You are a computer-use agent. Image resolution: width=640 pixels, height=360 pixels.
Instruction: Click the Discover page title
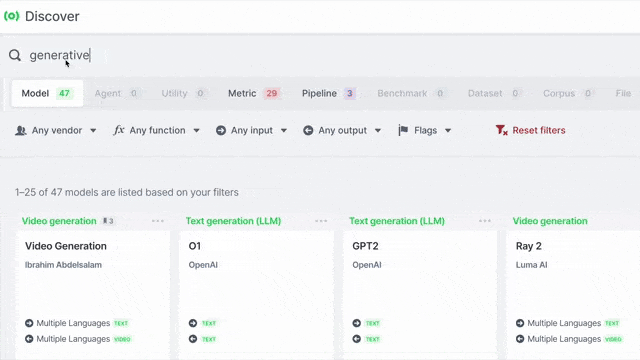[x=52, y=16]
